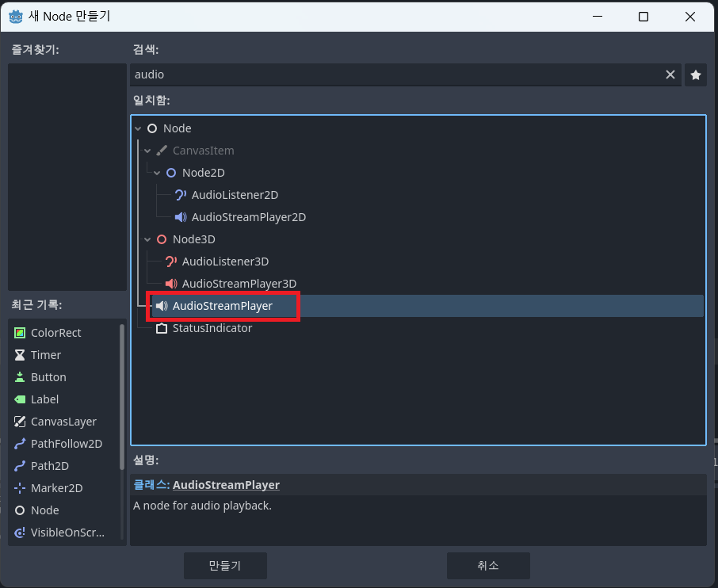Collapse the Node3D branch

click(147, 239)
